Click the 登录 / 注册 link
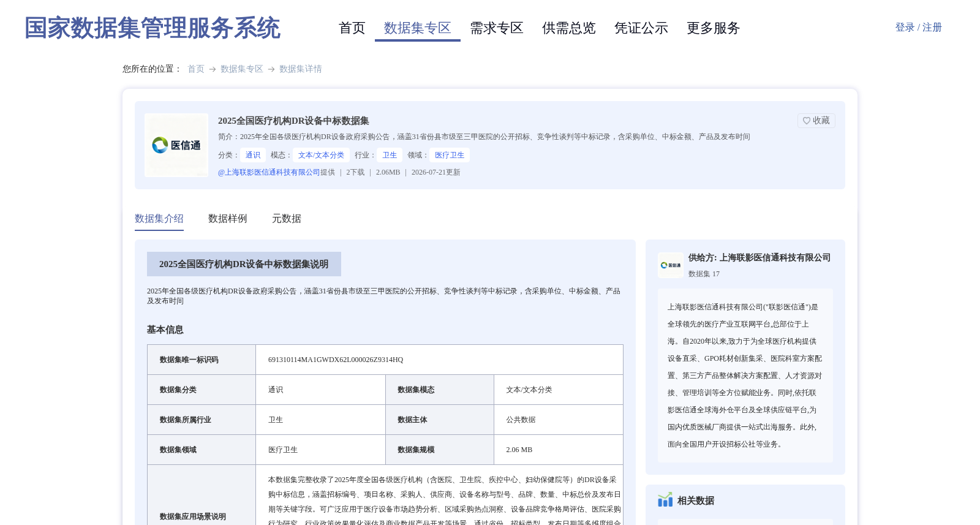This screenshot has width=980, height=525. [x=918, y=28]
